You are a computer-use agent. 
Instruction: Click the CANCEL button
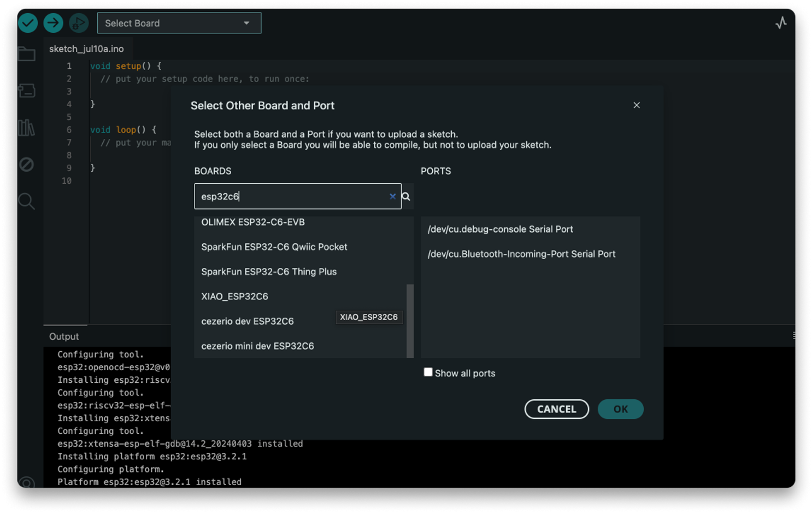click(x=556, y=409)
